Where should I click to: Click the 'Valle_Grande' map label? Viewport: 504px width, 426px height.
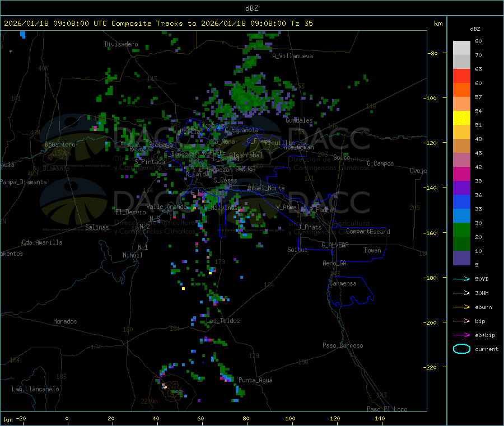click(x=166, y=206)
